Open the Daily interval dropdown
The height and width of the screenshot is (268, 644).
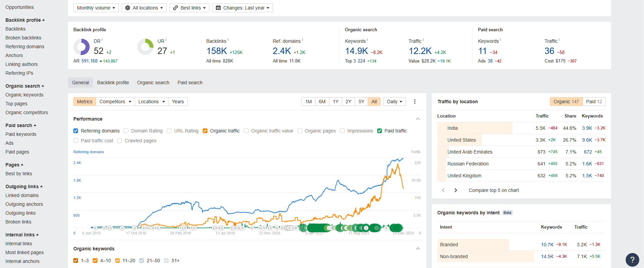[394, 102]
